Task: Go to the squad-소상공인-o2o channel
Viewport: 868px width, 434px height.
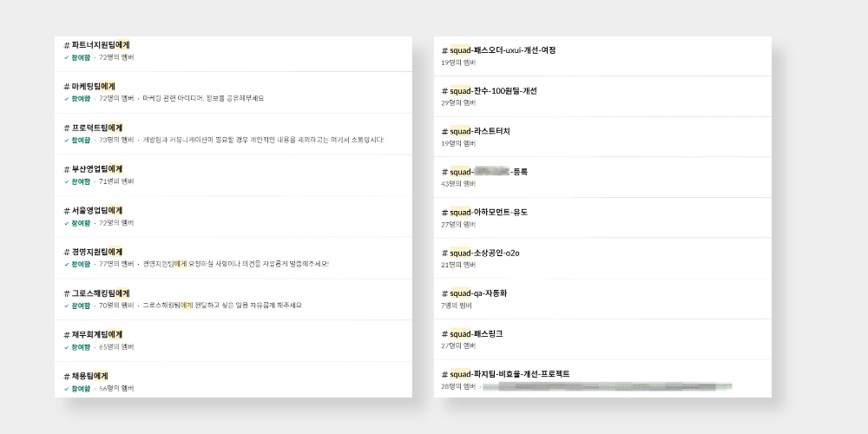Action: (x=483, y=253)
